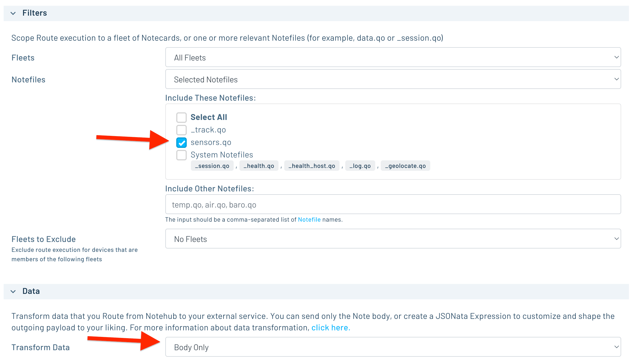Uncheck the sensors.qo checkbox
The image size is (630, 364).
click(x=181, y=143)
